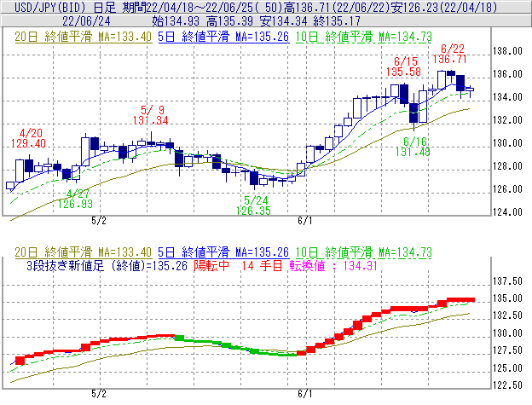Screen dimensions: 532x405
Task: Click the 6/16 131.48 low annotation
Action: [x=413, y=147]
